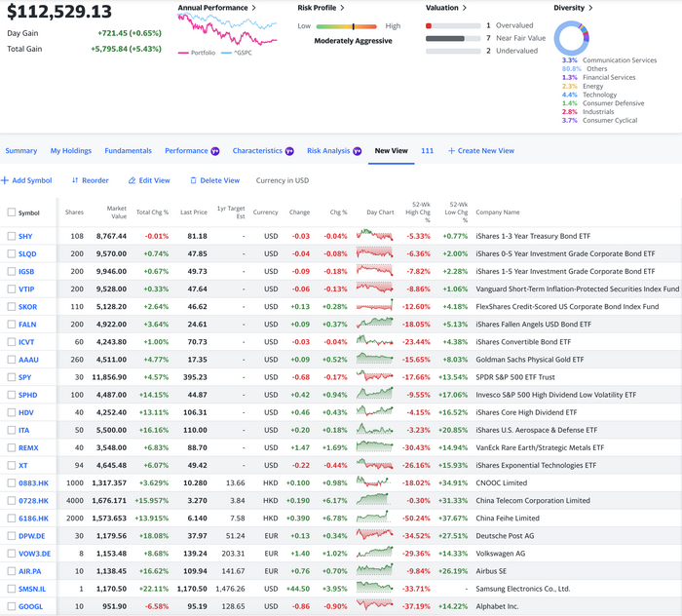Switch to the Fundamentals tab

[128, 150]
